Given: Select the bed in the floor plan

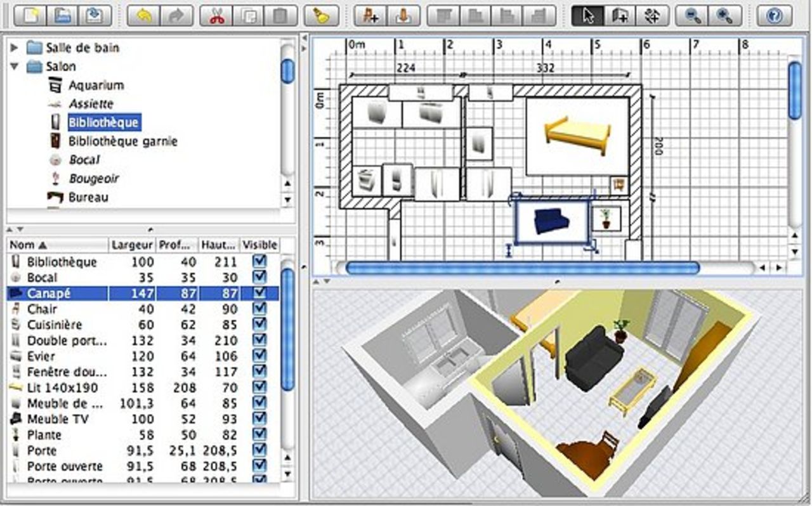Looking at the screenshot, I should point(577,134).
